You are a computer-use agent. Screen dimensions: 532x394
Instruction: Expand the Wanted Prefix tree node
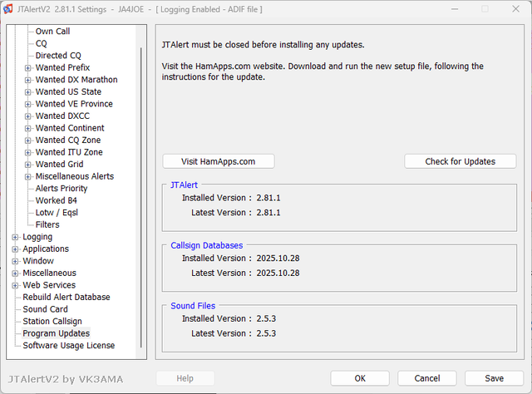coord(27,68)
